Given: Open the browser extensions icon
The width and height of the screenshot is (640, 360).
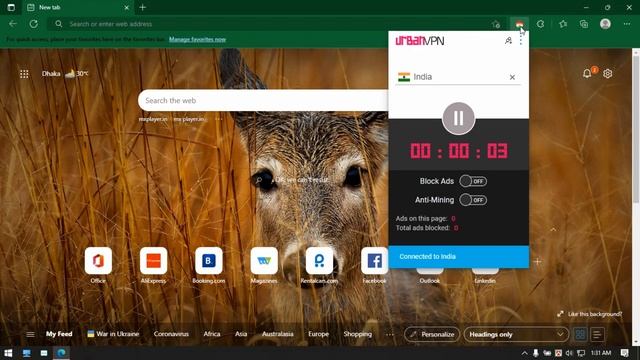Looking at the screenshot, I should [540, 24].
